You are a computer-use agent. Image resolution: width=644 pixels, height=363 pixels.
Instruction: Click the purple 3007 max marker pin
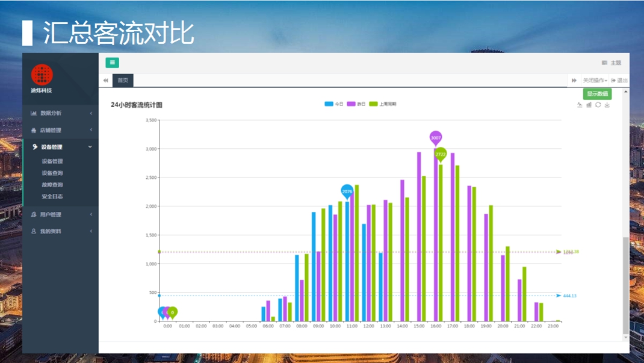point(436,138)
